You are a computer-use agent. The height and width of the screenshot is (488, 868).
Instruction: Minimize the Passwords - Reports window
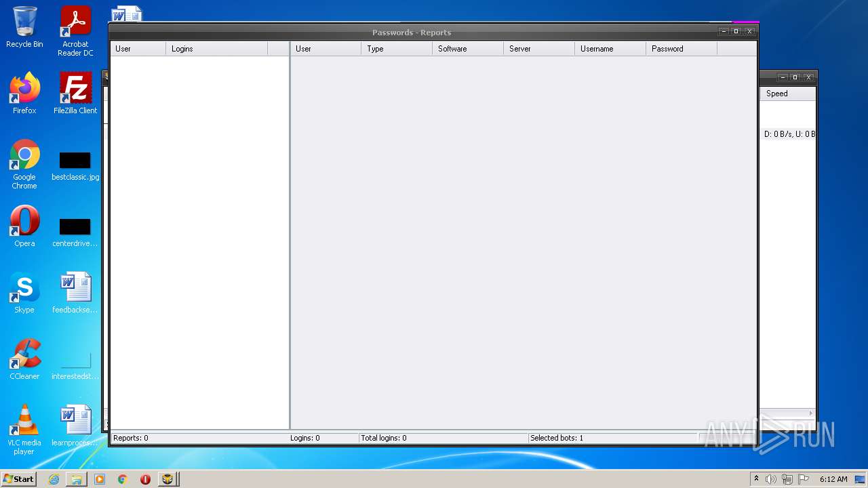tap(724, 31)
